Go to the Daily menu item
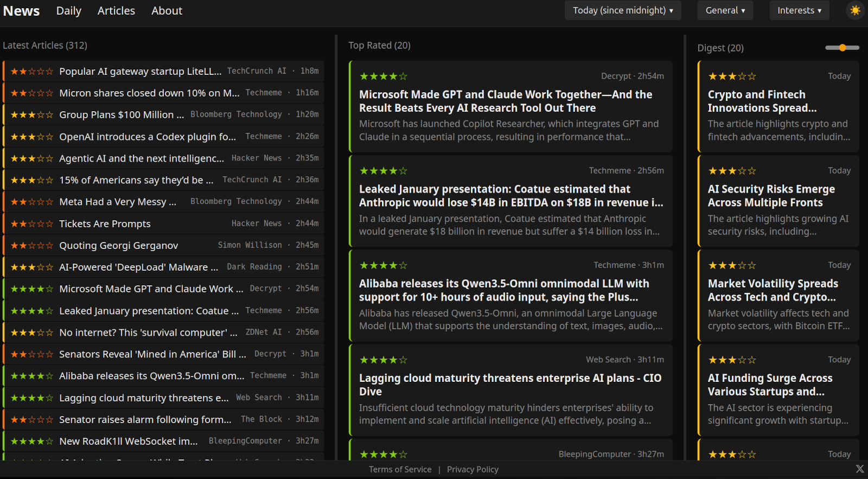Screen dimensions: 868x479 (68, 11)
